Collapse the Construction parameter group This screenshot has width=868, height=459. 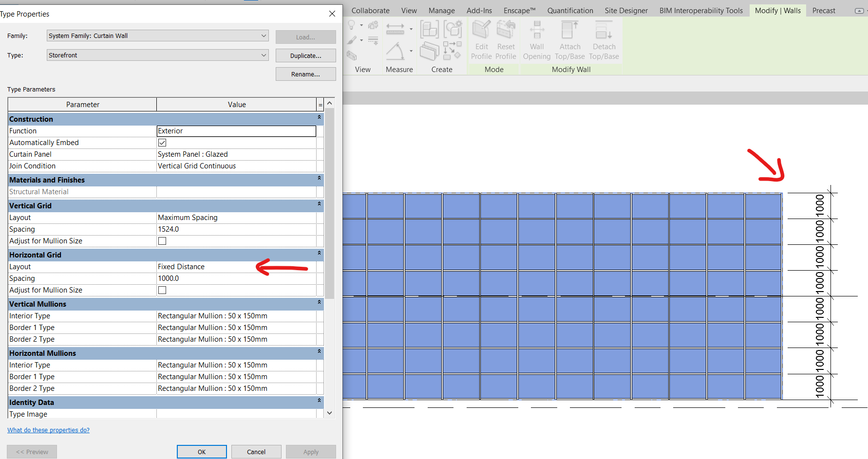click(319, 117)
